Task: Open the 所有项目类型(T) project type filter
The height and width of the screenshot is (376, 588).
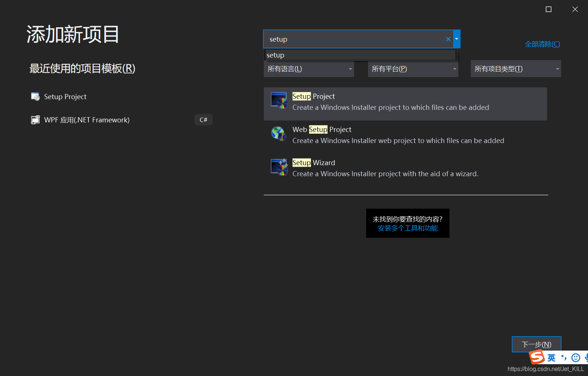Action: (516, 69)
